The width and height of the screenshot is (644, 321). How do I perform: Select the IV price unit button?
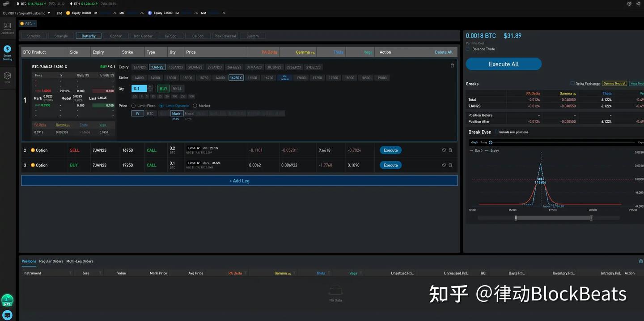[137, 114]
